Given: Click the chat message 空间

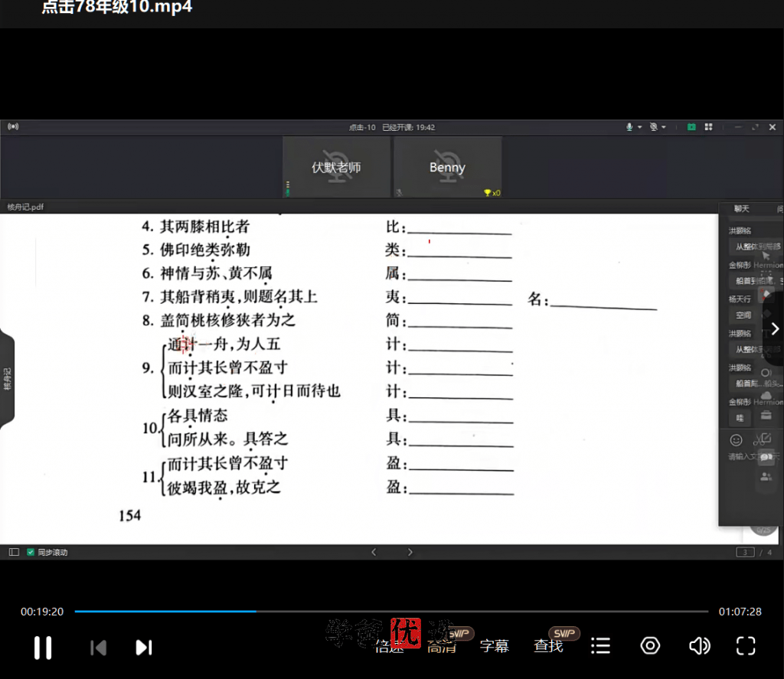Looking at the screenshot, I should [743, 315].
